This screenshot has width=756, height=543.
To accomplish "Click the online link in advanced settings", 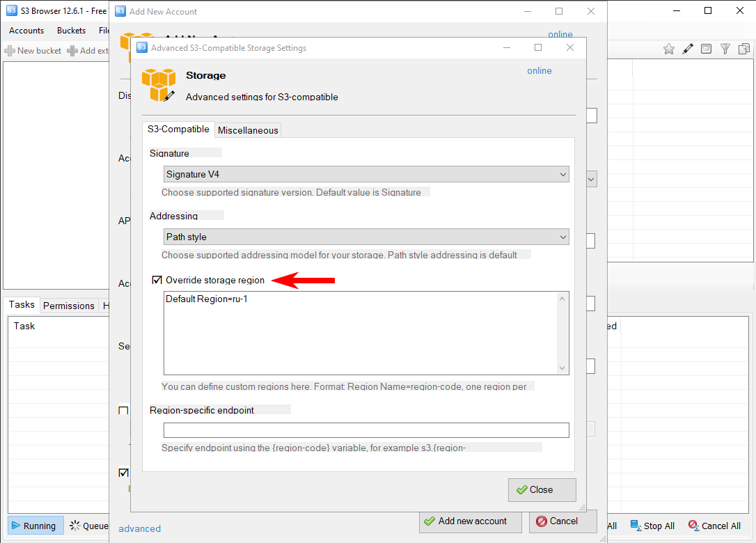I will 539,71.
